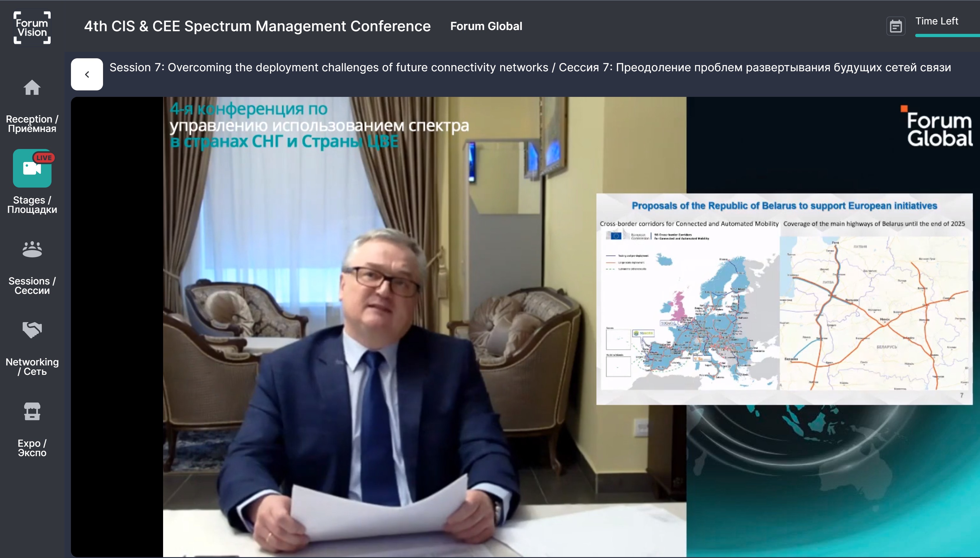Click the Forum Vision logo
980x558 pixels.
click(32, 27)
